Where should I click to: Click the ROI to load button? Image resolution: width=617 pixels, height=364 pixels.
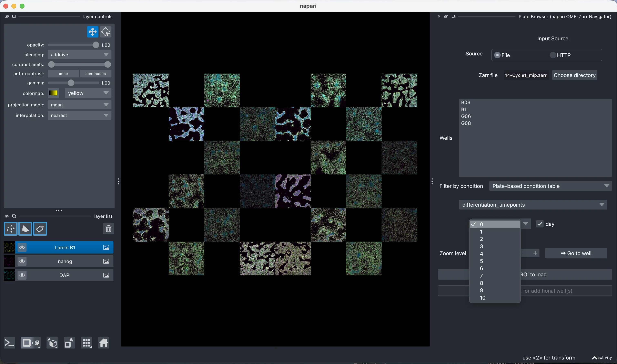tap(525, 275)
